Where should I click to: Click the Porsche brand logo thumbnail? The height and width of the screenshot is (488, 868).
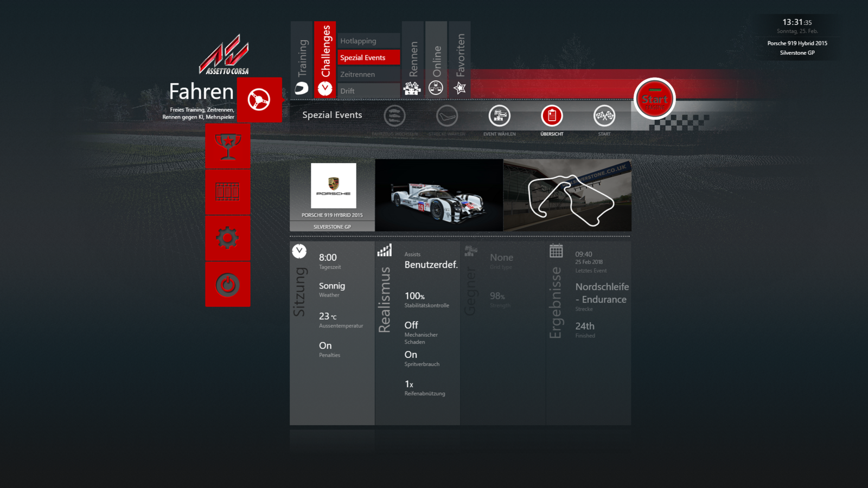tap(334, 185)
